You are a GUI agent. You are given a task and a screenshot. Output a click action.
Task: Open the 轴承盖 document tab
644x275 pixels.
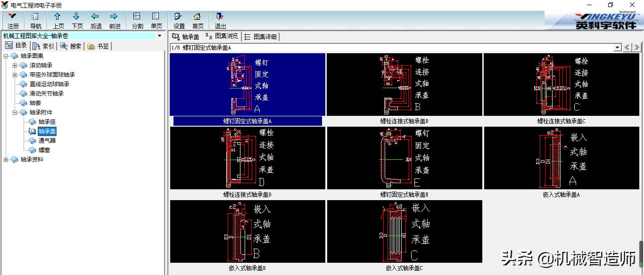[x=186, y=37]
